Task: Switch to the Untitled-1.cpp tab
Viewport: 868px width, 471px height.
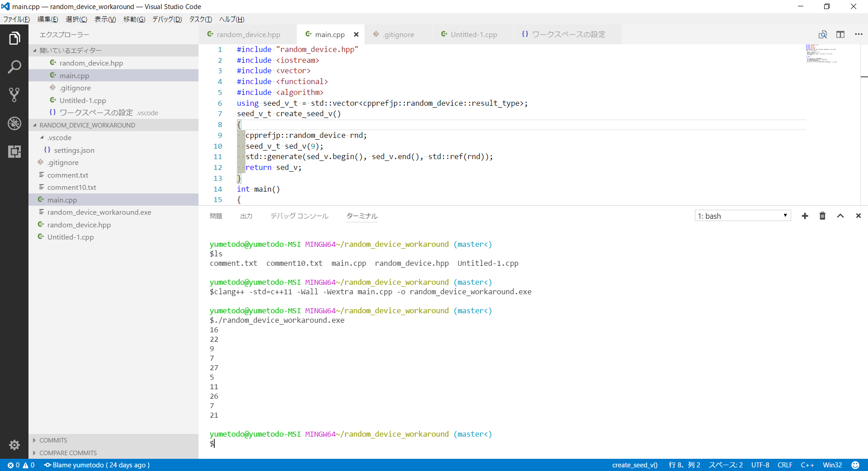Action: coord(474,34)
